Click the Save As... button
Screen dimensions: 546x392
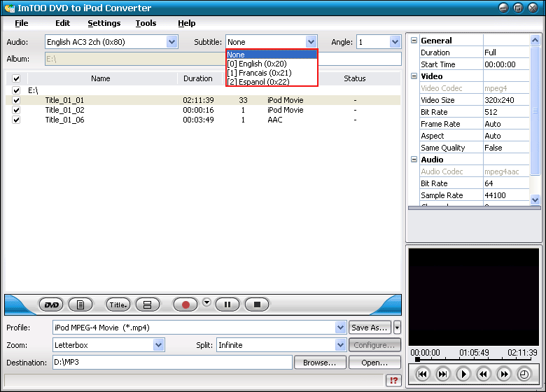coord(370,328)
